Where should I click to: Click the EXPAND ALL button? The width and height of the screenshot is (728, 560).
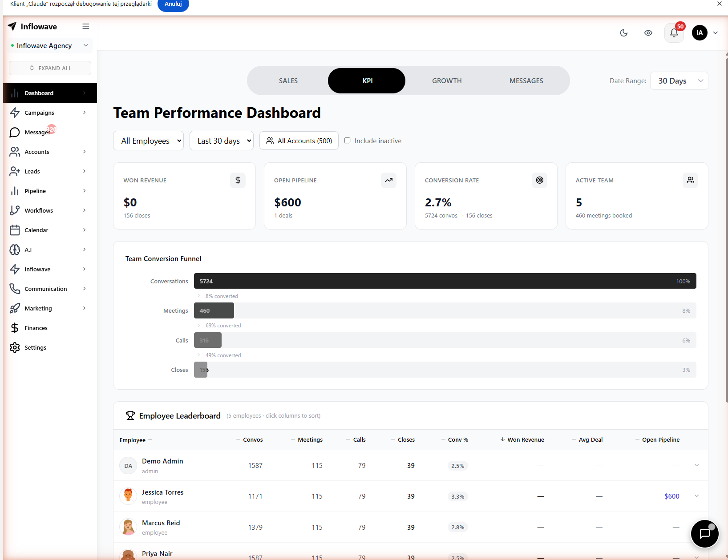(49, 68)
